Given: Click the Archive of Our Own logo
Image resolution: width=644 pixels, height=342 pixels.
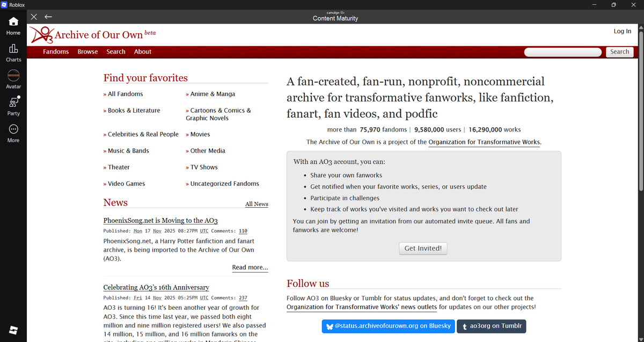Looking at the screenshot, I should (42, 35).
